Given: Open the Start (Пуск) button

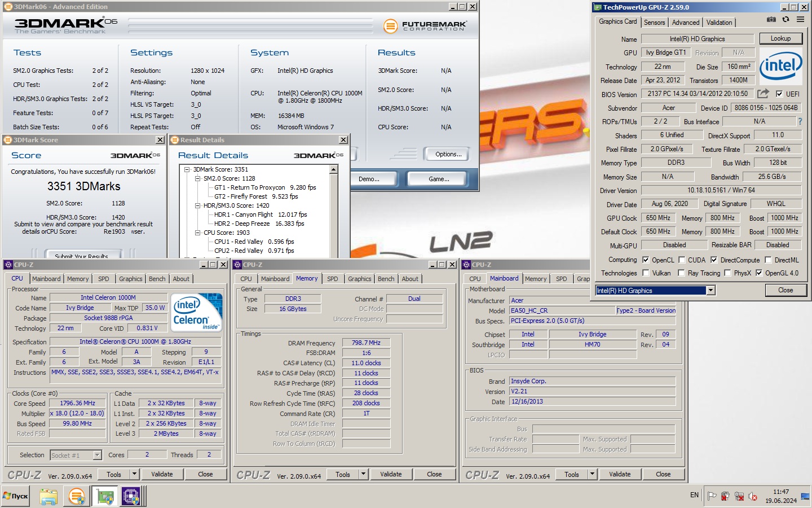Looking at the screenshot, I should (16, 496).
